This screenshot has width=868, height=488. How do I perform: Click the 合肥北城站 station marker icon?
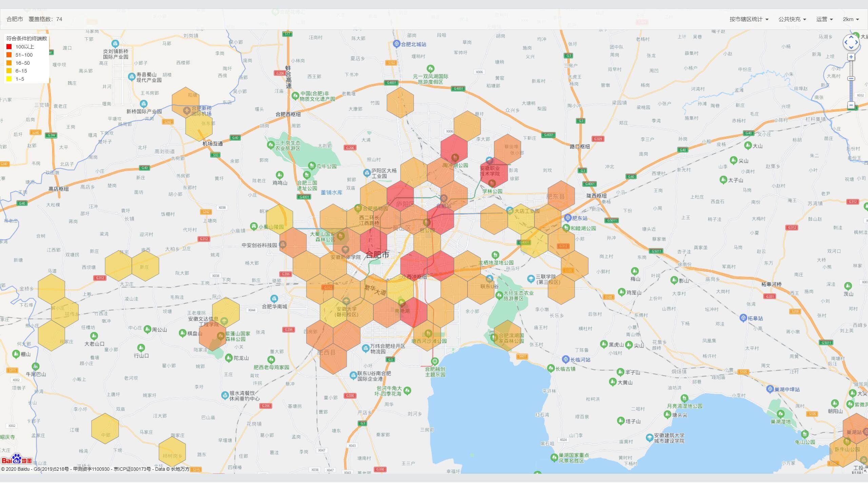point(396,44)
